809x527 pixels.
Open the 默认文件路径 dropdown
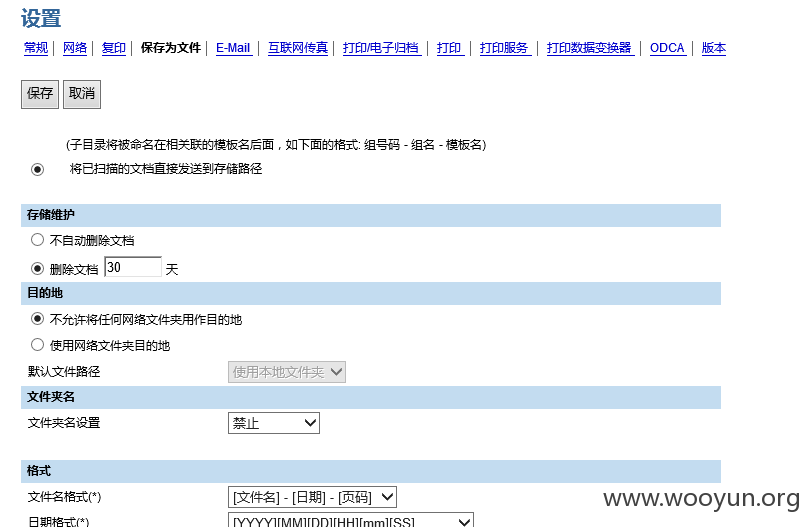click(287, 372)
